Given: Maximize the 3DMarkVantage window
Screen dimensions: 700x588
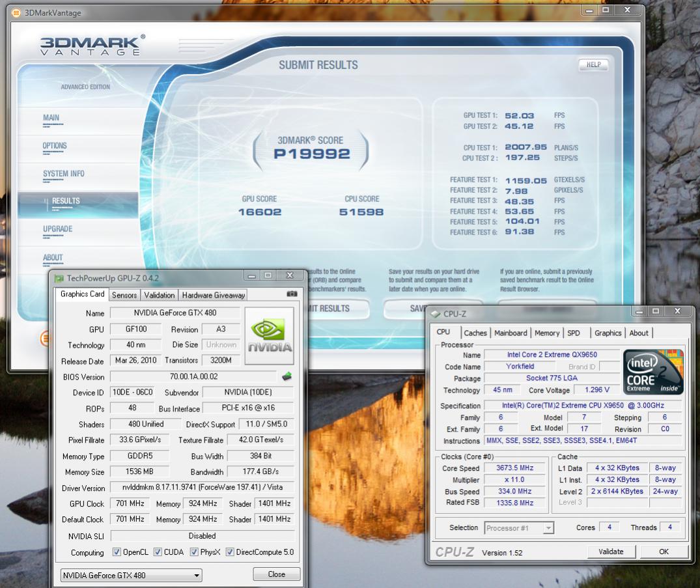Looking at the screenshot, I should coord(606,10).
